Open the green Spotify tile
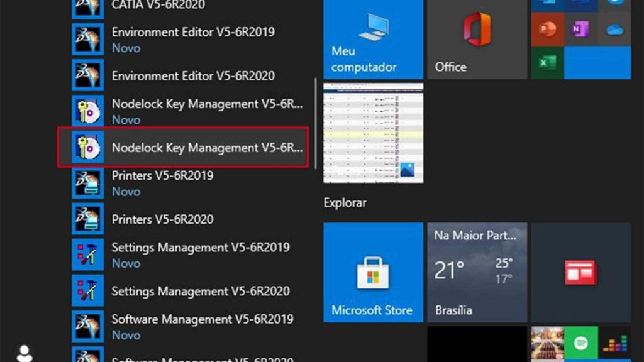Image resolution: width=644 pixels, height=362 pixels. pos(580,344)
